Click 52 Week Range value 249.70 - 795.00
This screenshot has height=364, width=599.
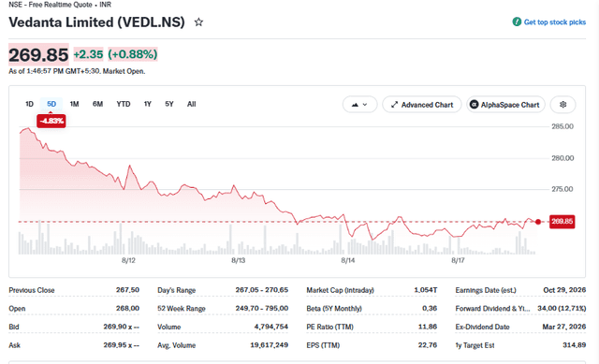pos(262,308)
